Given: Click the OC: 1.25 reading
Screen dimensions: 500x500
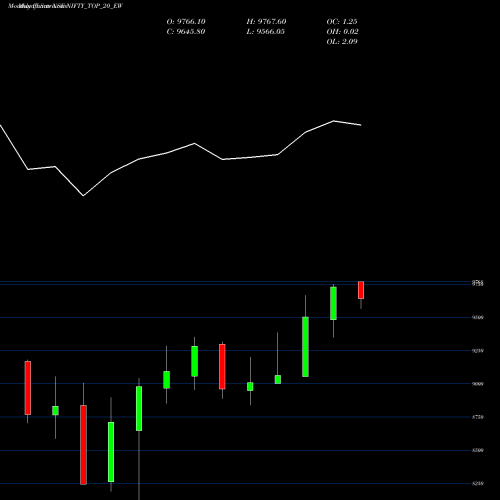Looking at the screenshot, I should click(342, 22).
